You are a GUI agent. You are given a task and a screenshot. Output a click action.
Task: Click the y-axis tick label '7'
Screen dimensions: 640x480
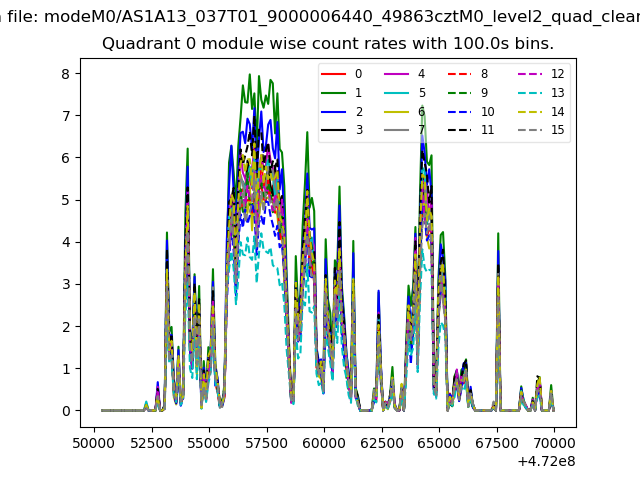pos(66,116)
